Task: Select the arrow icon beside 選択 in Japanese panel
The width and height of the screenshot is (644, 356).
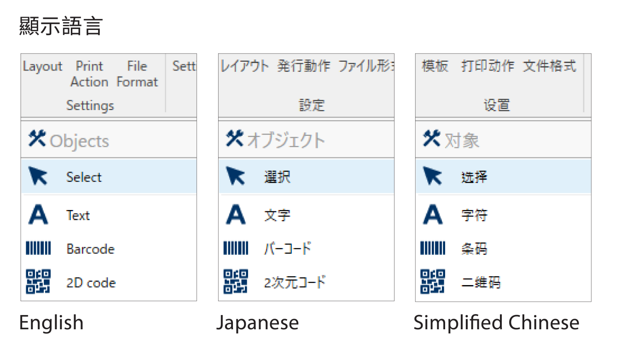Action: pyautogui.click(x=235, y=176)
